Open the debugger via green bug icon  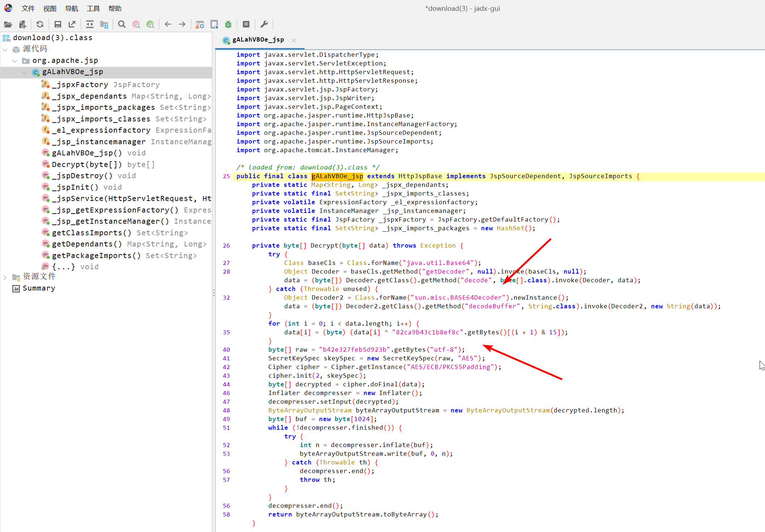pos(228,25)
